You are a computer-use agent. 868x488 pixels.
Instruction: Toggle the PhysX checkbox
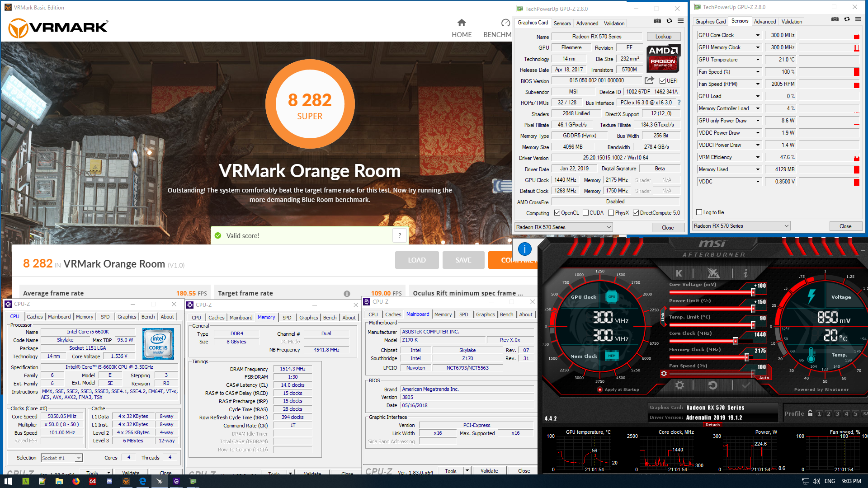click(x=611, y=213)
